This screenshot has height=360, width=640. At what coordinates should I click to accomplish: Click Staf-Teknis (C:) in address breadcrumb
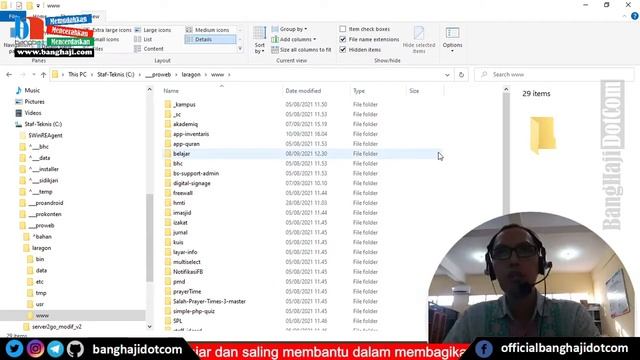[x=116, y=75]
